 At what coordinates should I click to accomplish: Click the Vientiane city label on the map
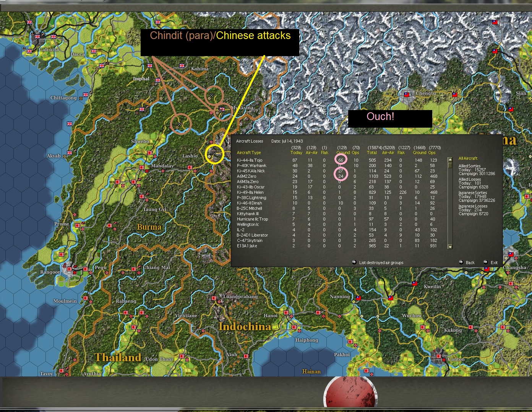click(x=186, y=316)
